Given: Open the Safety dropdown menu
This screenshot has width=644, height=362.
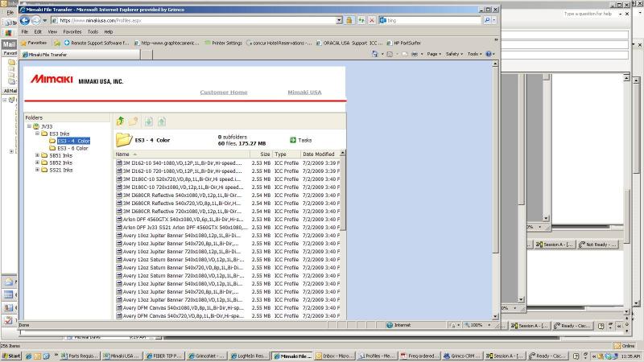Looking at the screenshot, I should 454,54.
